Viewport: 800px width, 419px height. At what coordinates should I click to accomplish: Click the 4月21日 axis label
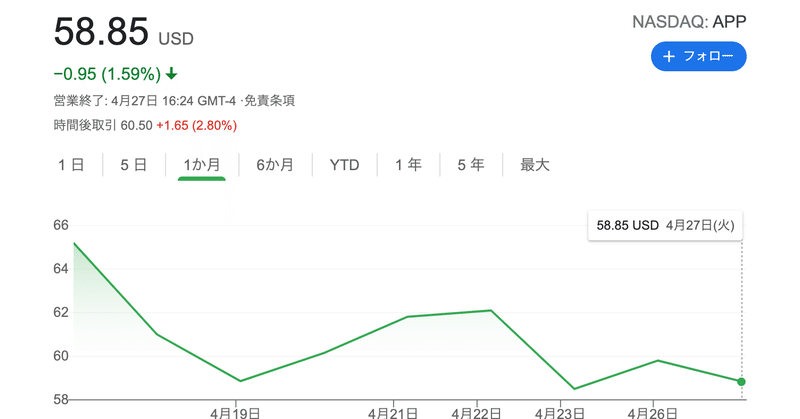(x=393, y=412)
